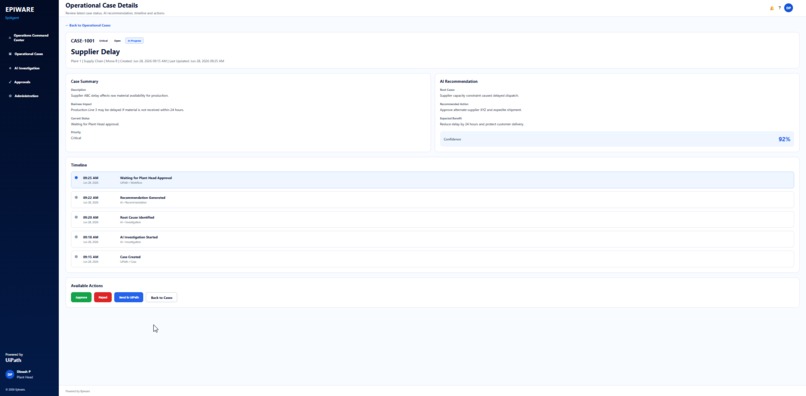Click the Supplier ABC delay description text
The image size is (806, 396).
[120, 96]
